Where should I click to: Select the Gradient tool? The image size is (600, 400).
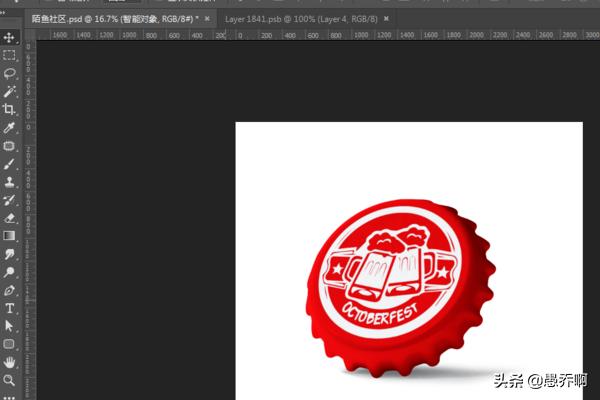click(10, 235)
